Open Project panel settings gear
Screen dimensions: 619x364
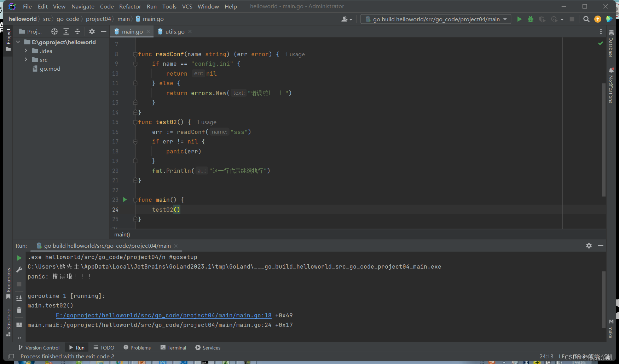point(92,31)
